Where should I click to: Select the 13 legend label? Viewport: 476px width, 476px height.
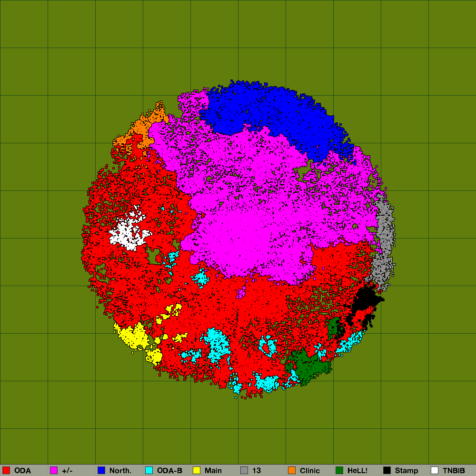tap(257, 471)
